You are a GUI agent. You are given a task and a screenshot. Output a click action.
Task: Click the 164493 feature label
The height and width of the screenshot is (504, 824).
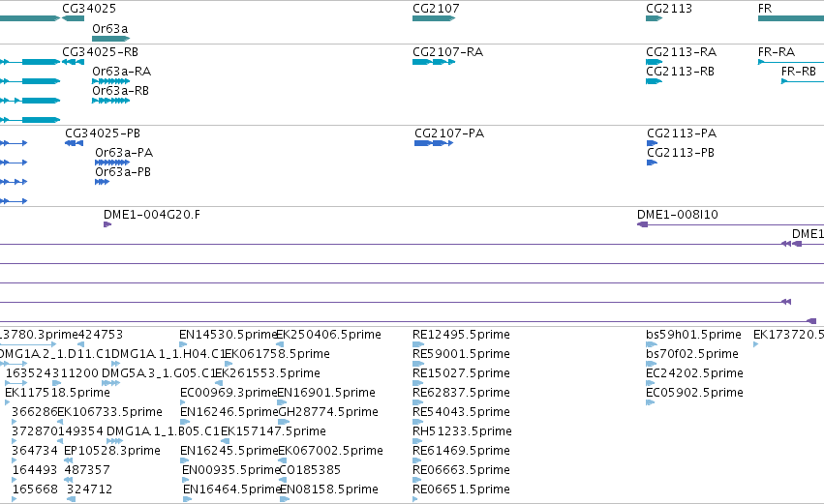pos(35,470)
